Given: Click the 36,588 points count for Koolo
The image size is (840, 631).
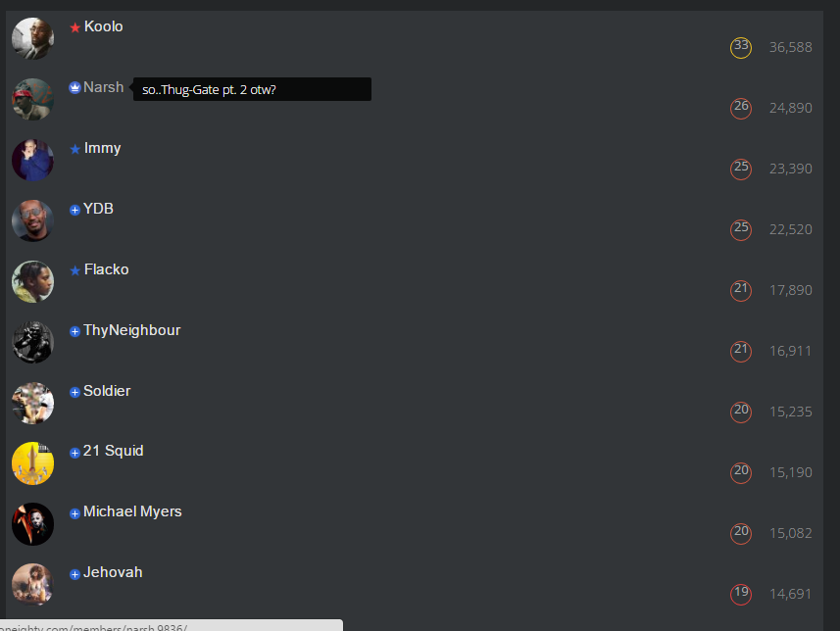Looking at the screenshot, I should pos(791,47).
